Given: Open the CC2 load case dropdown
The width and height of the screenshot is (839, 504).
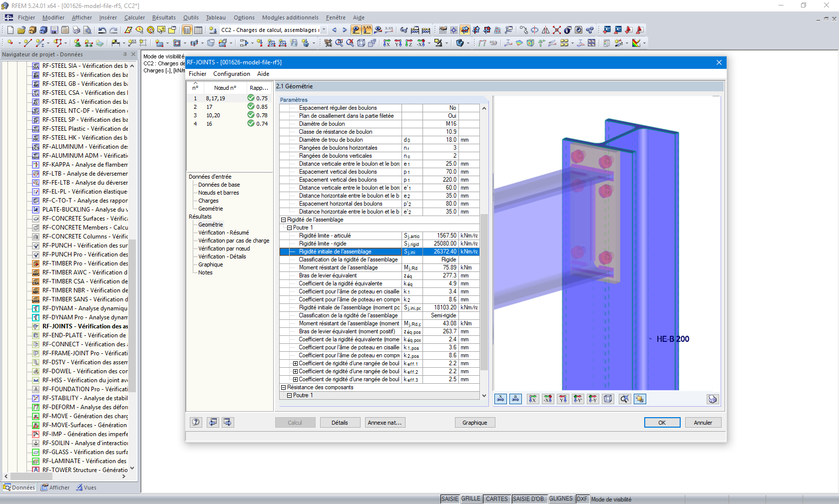Looking at the screenshot, I should [x=324, y=30].
